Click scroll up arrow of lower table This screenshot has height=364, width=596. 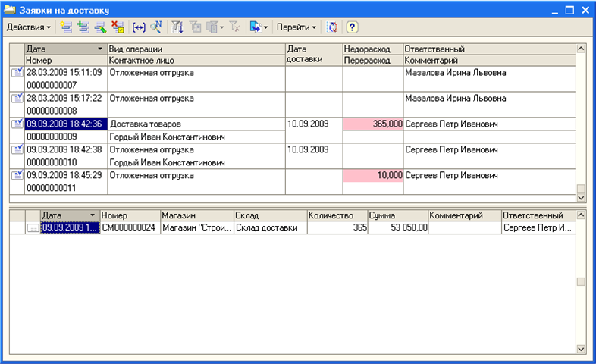click(x=581, y=215)
